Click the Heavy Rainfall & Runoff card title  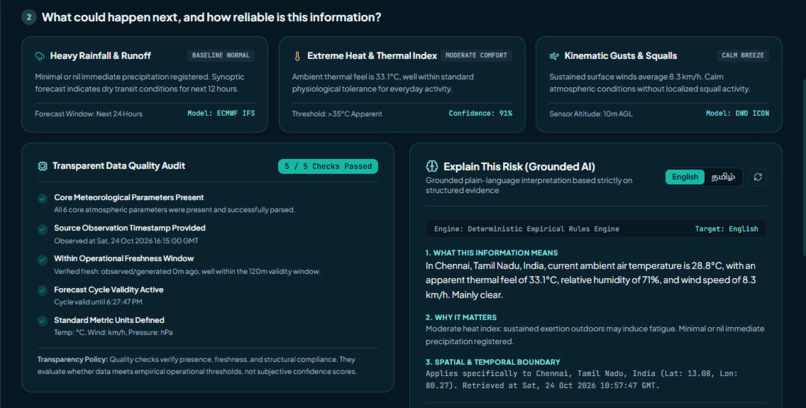click(100, 56)
